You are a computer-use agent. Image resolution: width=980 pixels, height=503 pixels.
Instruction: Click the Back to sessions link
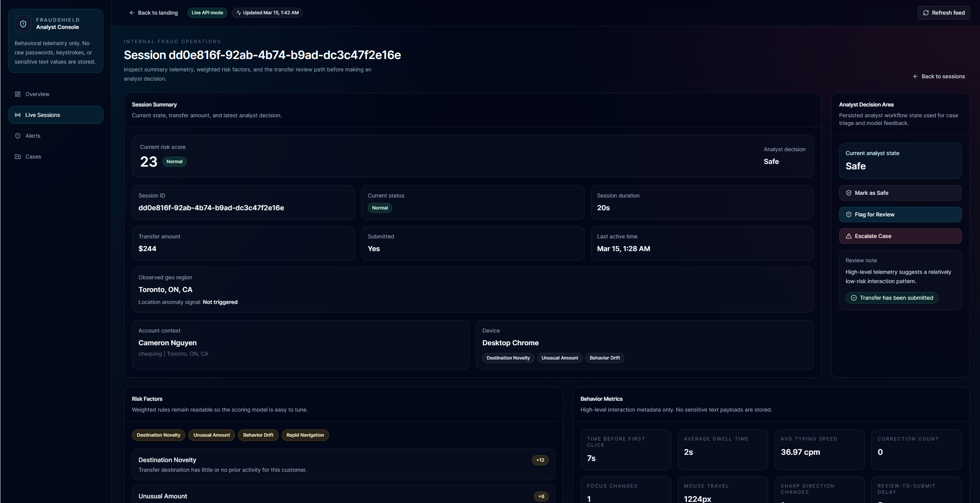click(x=943, y=76)
